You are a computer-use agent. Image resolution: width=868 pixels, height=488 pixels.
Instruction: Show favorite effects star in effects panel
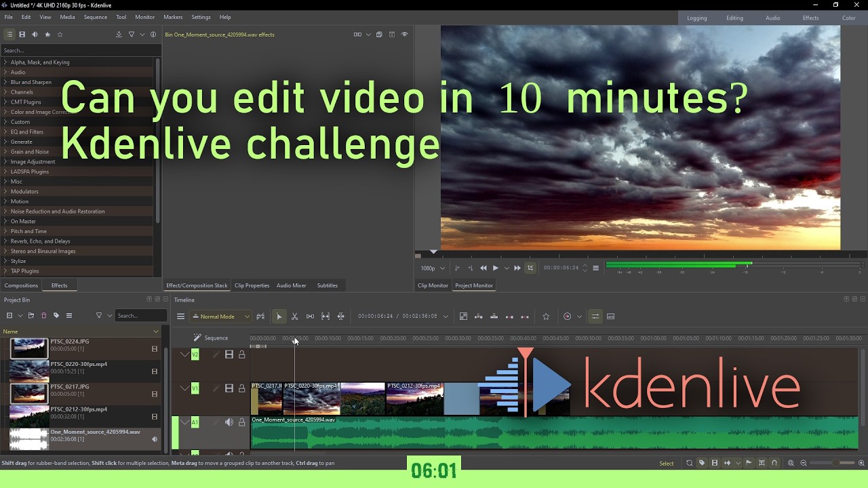[60, 35]
